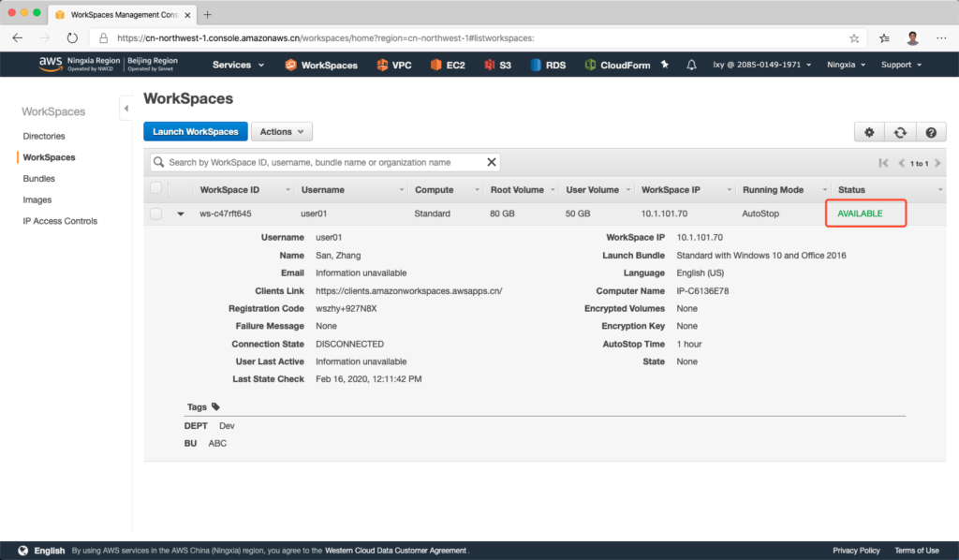
Task: Select the ws-c47rft645 row checkbox
Action: [x=155, y=214]
